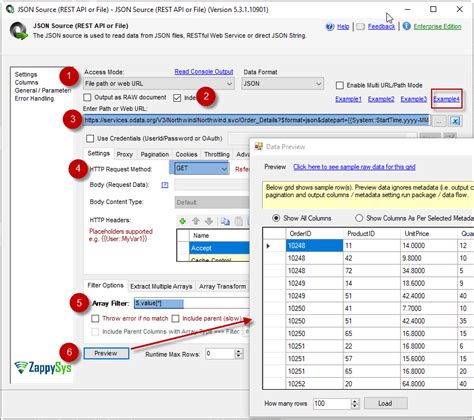Select Error Handling in left panel

pyautogui.click(x=34, y=99)
